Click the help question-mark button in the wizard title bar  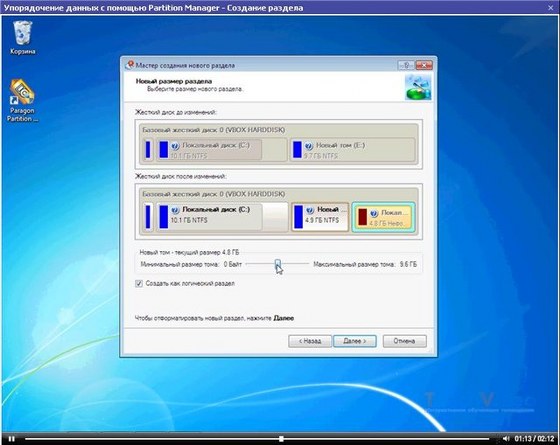pyautogui.click(x=406, y=65)
